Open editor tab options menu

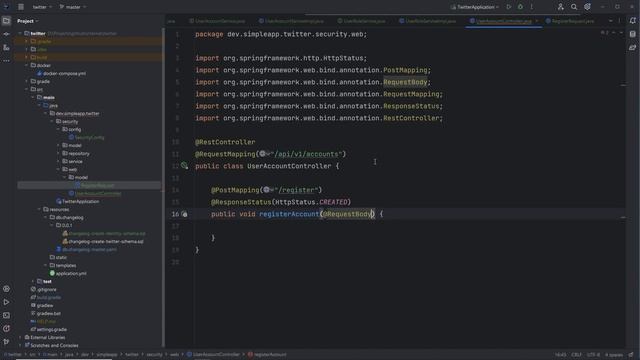(619, 21)
